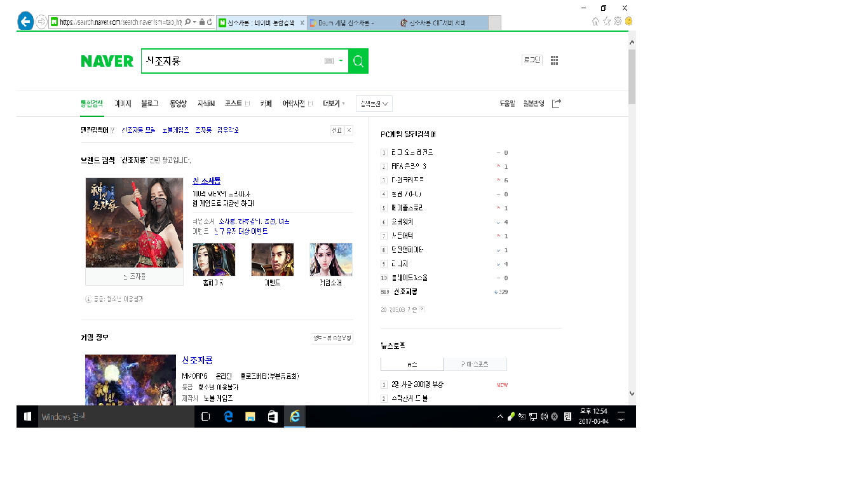Click the browser forward arrow button
The width and height of the screenshot is (868, 488).
(41, 22)
